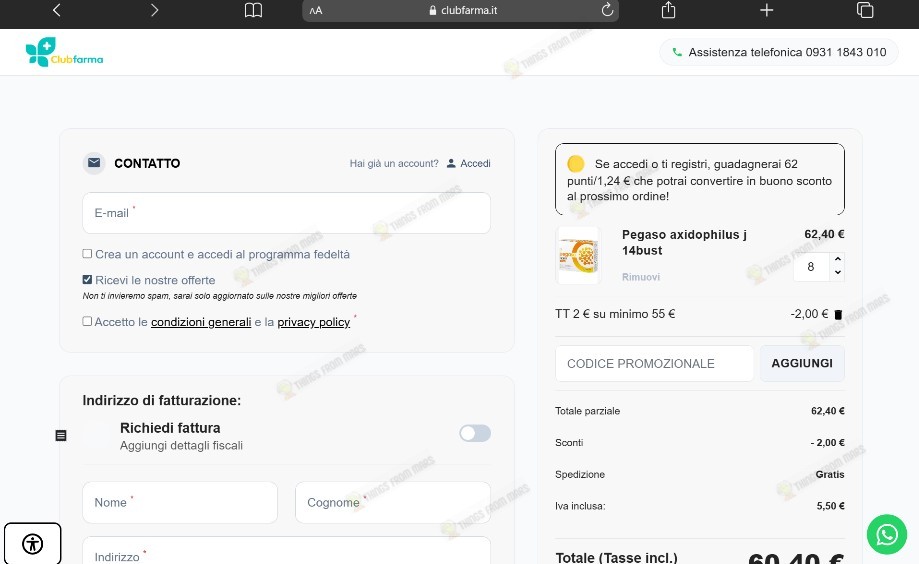Click Rimuovi to remove the product
Viewport: 919px width, 564px height.
641,277
